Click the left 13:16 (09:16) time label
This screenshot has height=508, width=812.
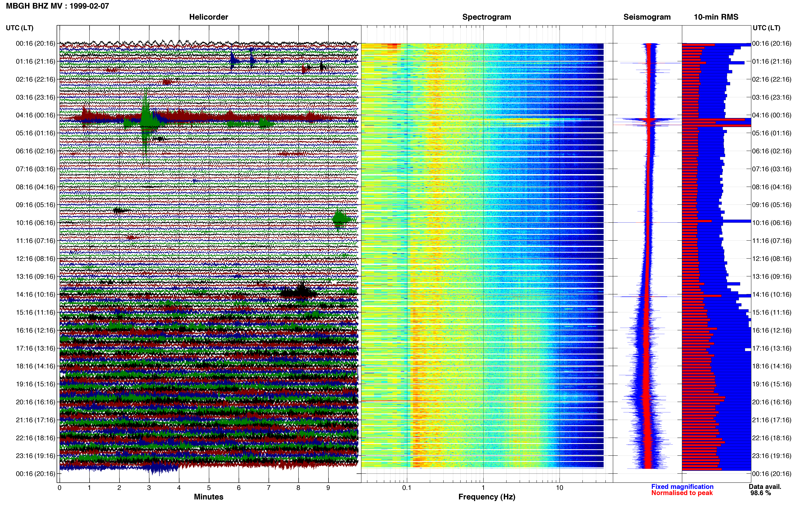pos(36,277)
